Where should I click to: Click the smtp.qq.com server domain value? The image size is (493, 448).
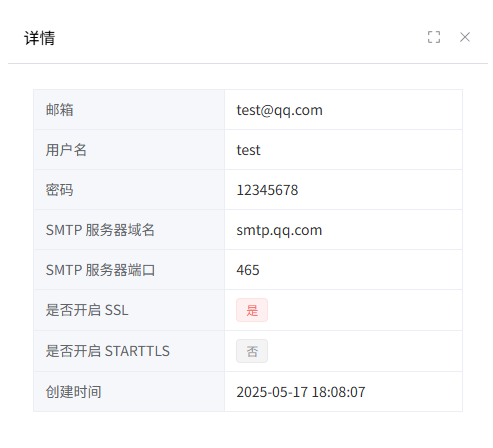(279, 230)
